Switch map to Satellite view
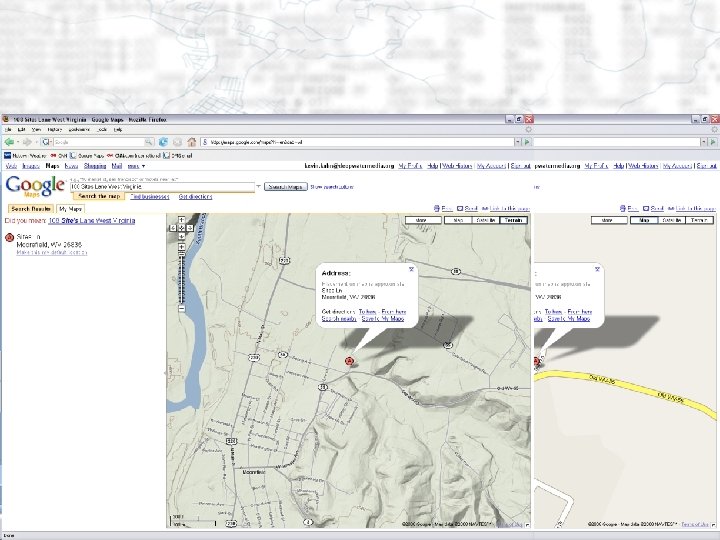The height and width of the screenshot is (540, 720). pyautogui.click(x=486, y=219)
